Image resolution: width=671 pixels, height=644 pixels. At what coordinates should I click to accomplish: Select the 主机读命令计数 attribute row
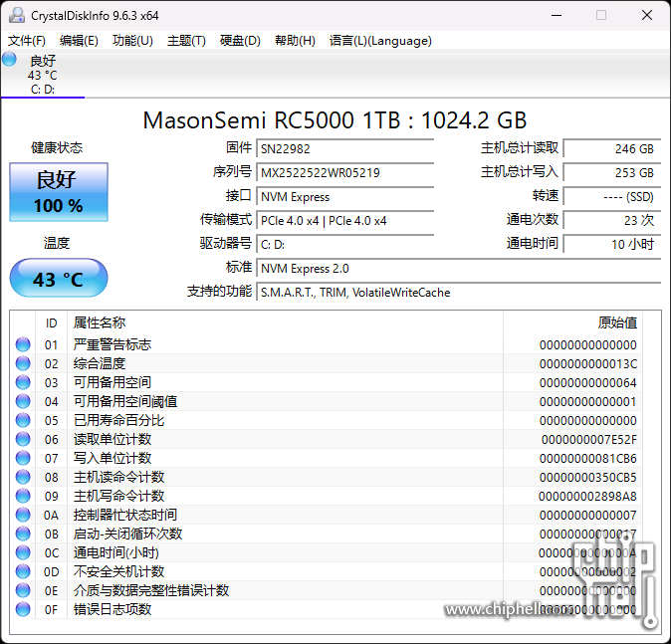pos(327,477)
